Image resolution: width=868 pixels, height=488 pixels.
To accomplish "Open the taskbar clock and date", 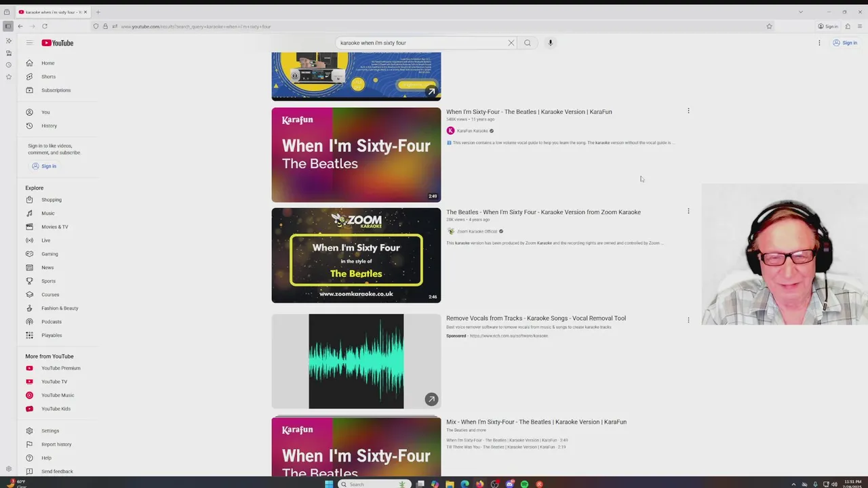I will [x=853, y=484].
